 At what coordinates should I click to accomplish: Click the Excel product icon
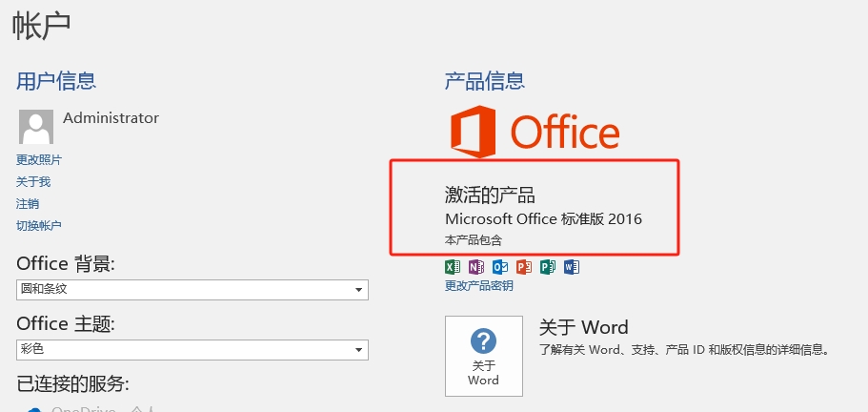pyautogui.click(x=453, y=267)
